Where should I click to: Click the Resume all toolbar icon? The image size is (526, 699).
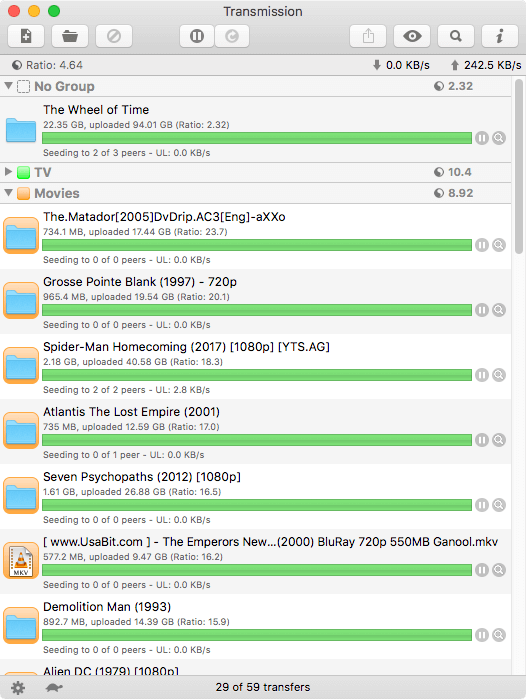pyautogui.click(x=232, y=36)
